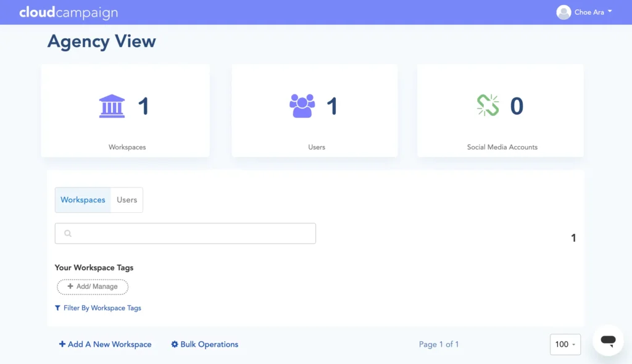Expand the 100 page size dropdown

[x=565, y=344]
